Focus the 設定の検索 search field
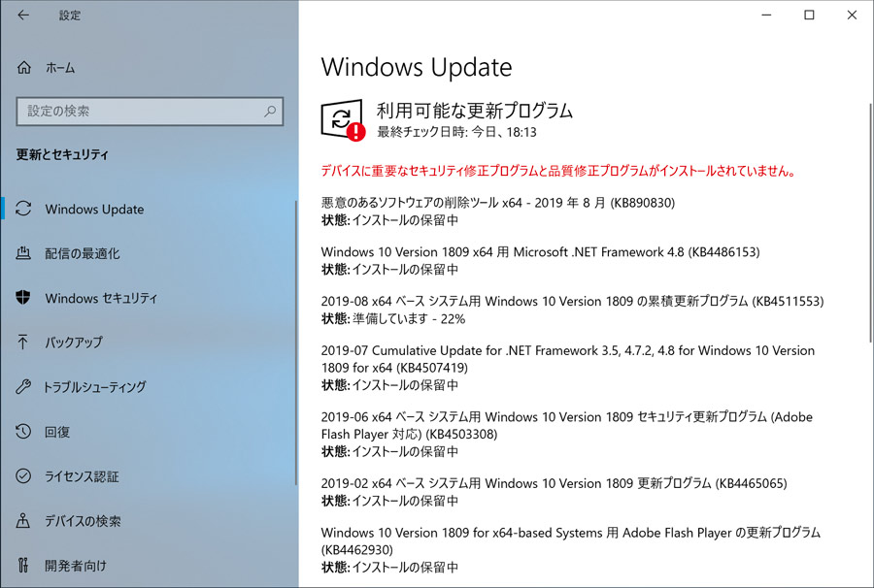Screen dimensions: 874x588 (150, 112)
